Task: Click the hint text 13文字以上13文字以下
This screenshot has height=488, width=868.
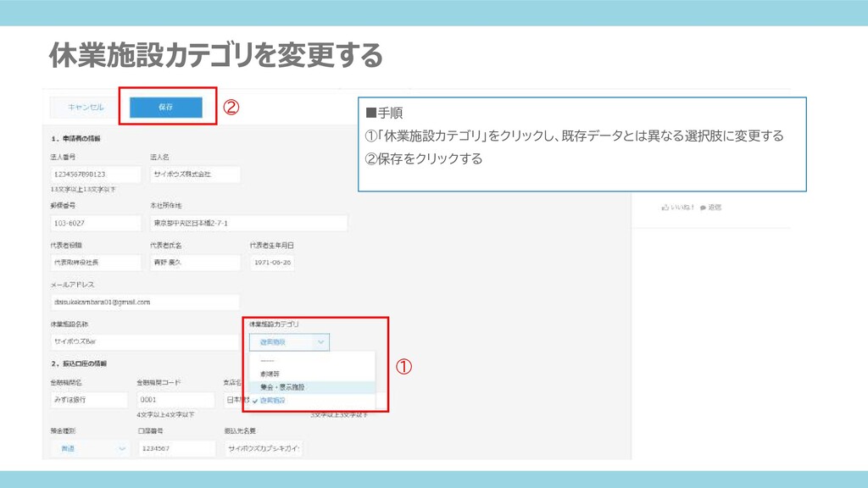Action: 83,189
